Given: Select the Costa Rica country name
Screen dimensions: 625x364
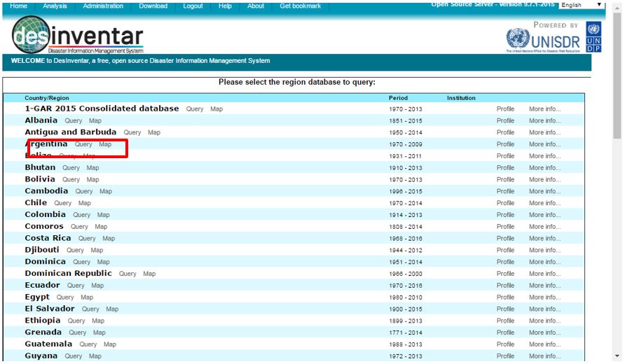Looking at the screenshot, I should pyautogui.click(x=48, y=238).
